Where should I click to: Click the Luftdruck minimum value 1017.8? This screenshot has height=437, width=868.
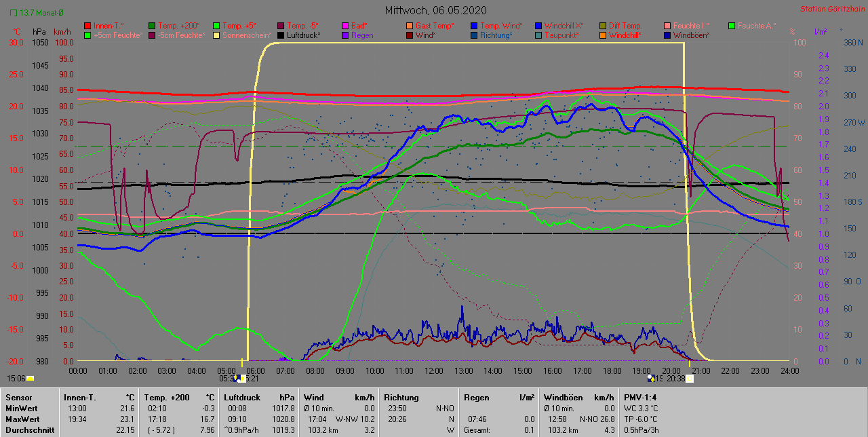point(283,408)
